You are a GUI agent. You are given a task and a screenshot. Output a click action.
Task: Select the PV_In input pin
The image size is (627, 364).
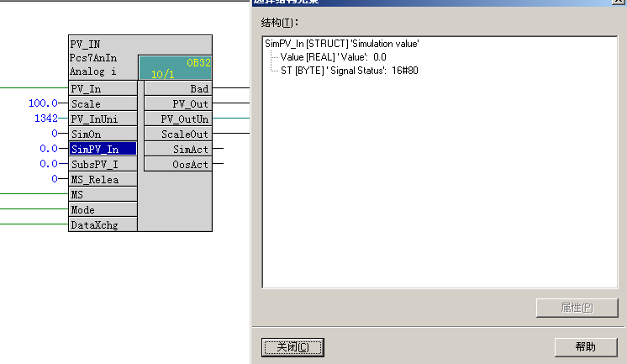103,88
